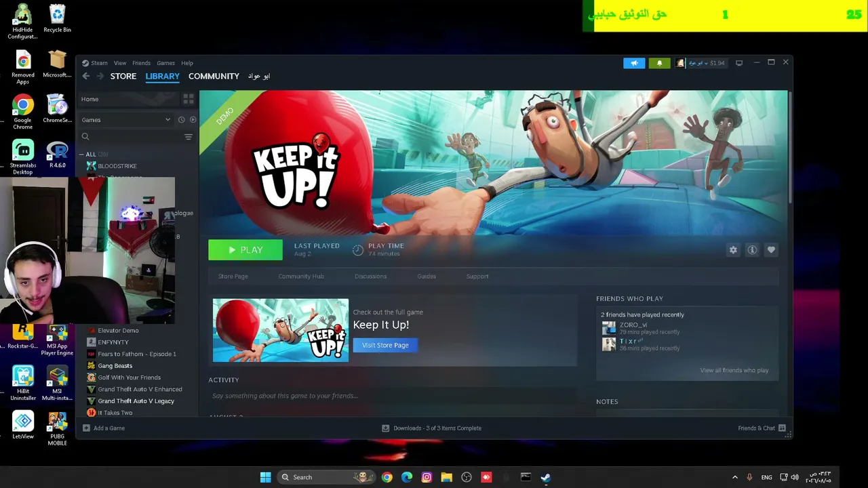Click the Visit Store Page button
868x488 pixels.
click(x=385, y=345)
